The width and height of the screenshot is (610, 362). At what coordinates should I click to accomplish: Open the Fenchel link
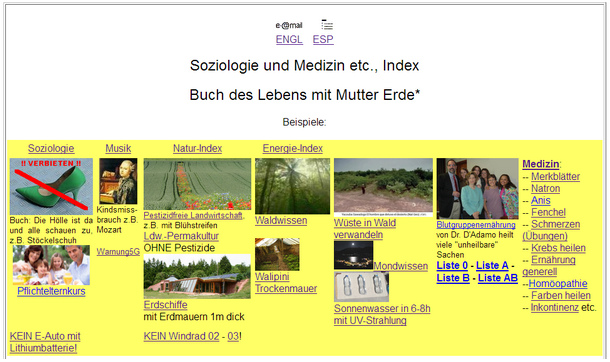(549, 212)
